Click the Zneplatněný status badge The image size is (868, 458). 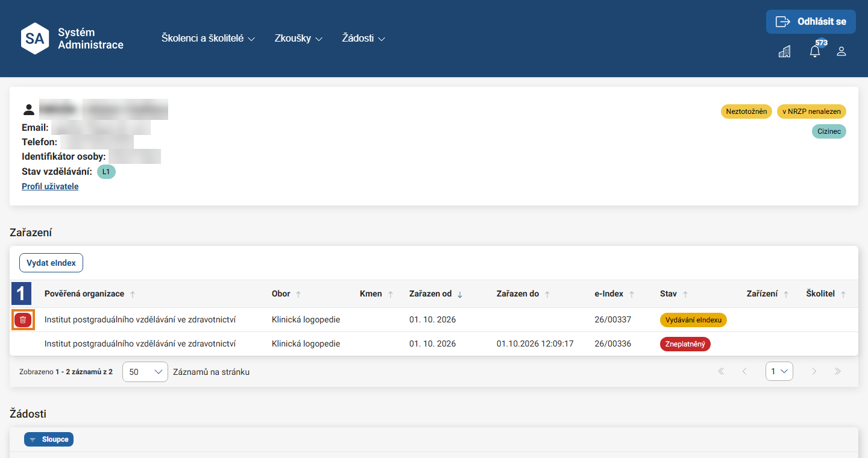click(685, 344)
